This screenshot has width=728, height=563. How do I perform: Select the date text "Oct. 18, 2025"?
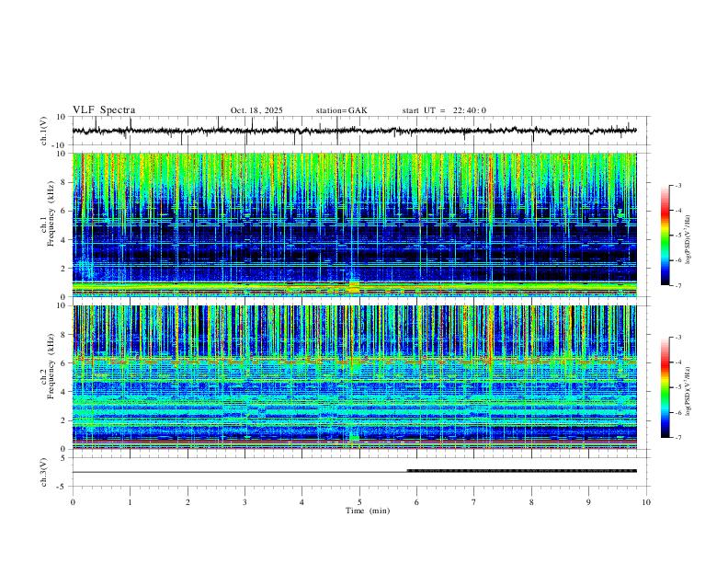pyautogui.click(x=256, y=110)
